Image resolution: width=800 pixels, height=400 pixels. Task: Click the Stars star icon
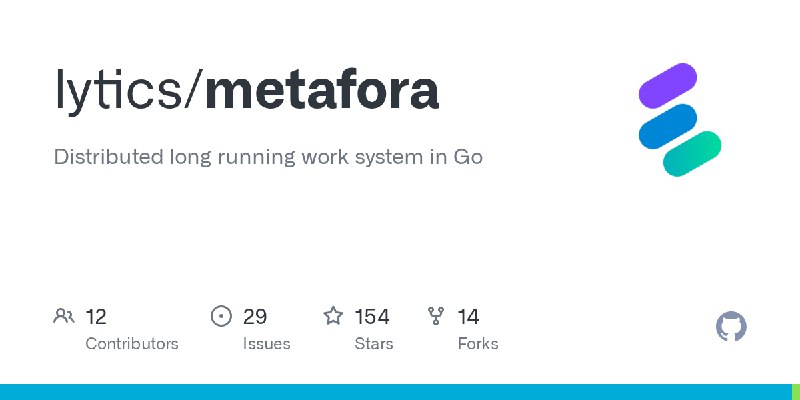(x=334, y=316)
